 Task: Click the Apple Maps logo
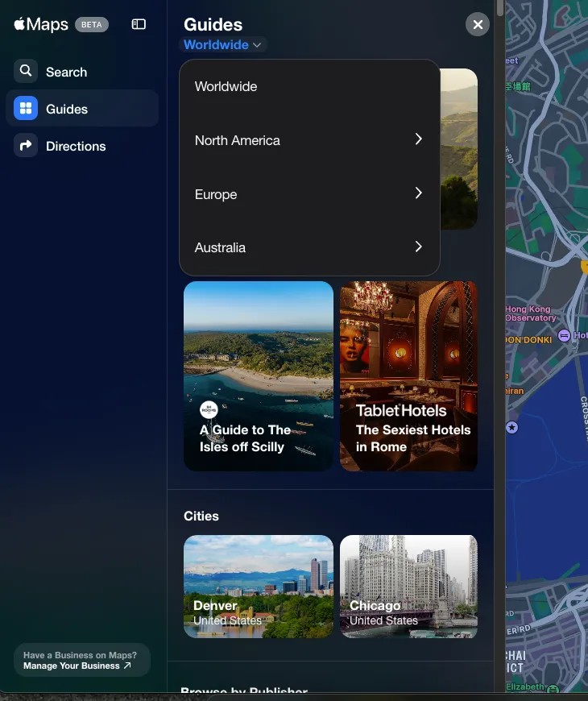coord(41,24)
